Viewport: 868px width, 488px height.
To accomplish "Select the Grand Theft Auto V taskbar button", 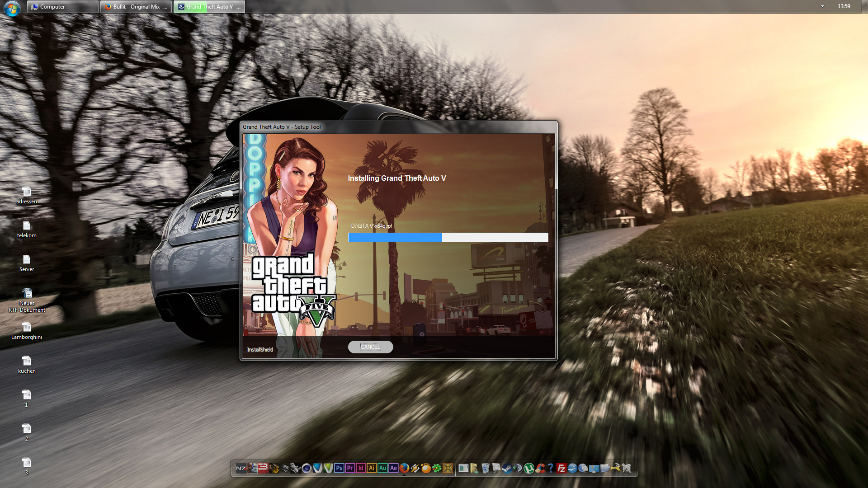I will pyautogui.click(x=209, y=7).
